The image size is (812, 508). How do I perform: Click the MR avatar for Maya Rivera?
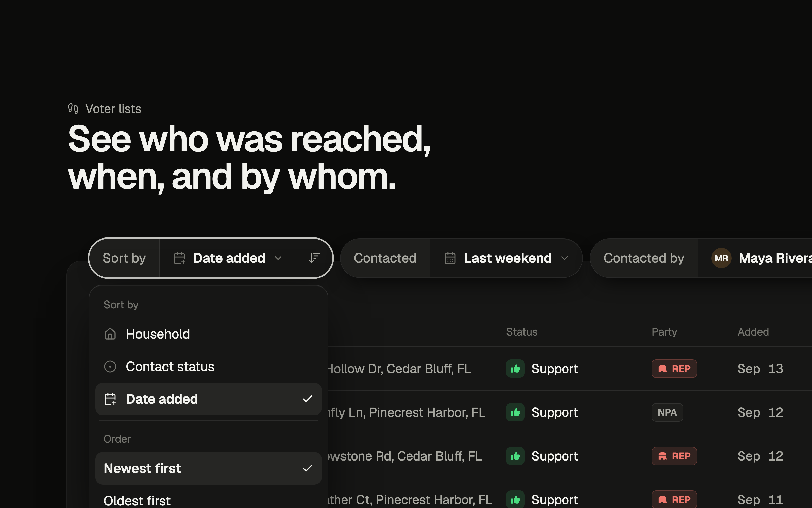721,258
